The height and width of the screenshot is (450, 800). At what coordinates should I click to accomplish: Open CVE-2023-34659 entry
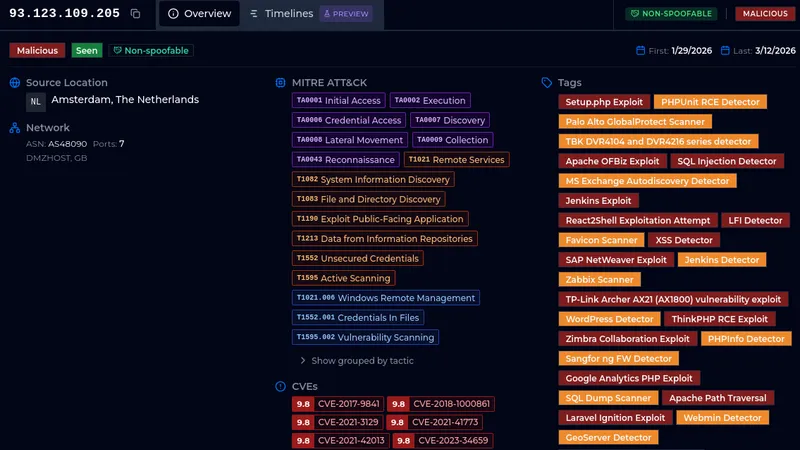[x=443, y=440]
